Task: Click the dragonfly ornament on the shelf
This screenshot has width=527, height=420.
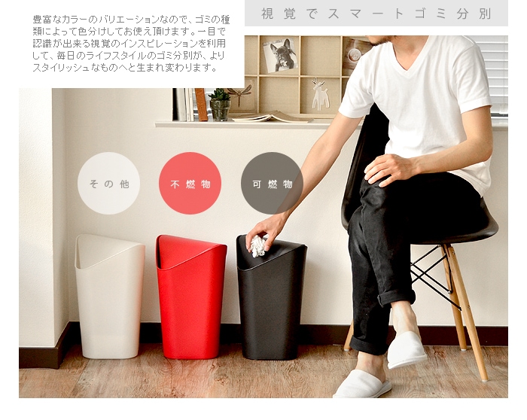Action: [x=240, y=94]
